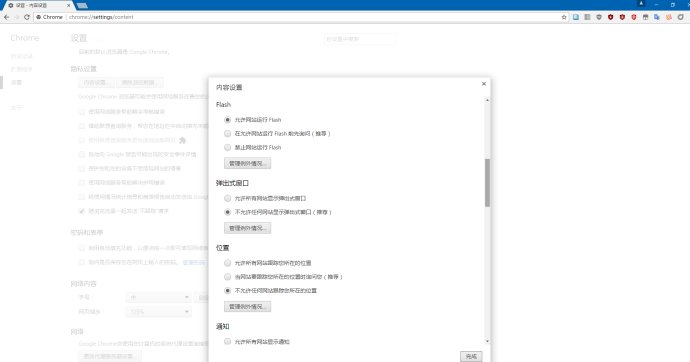Close the 设置 browser tab
The height and width of the screenshot is (362, 690).
(x=69, y=5)
